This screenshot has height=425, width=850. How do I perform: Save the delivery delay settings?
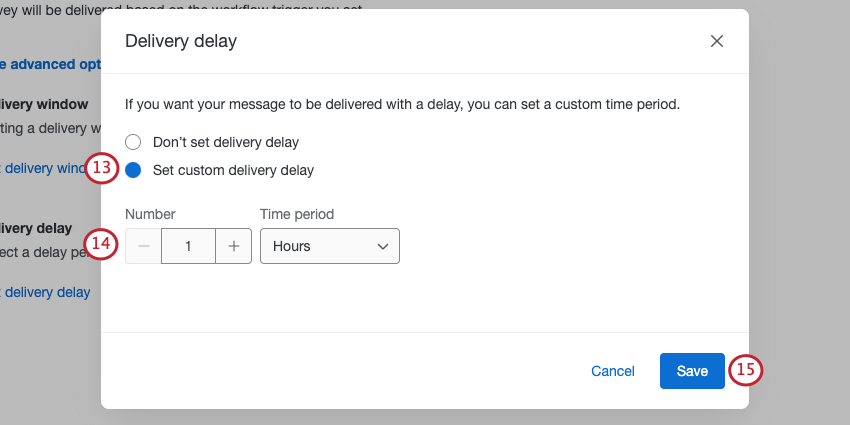tap(692, 371)
